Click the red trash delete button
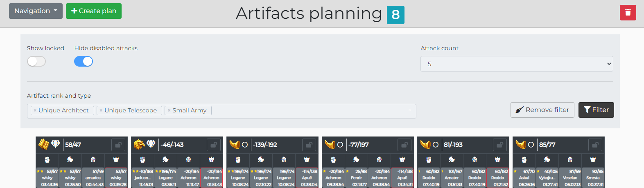 tap(628, 13)
